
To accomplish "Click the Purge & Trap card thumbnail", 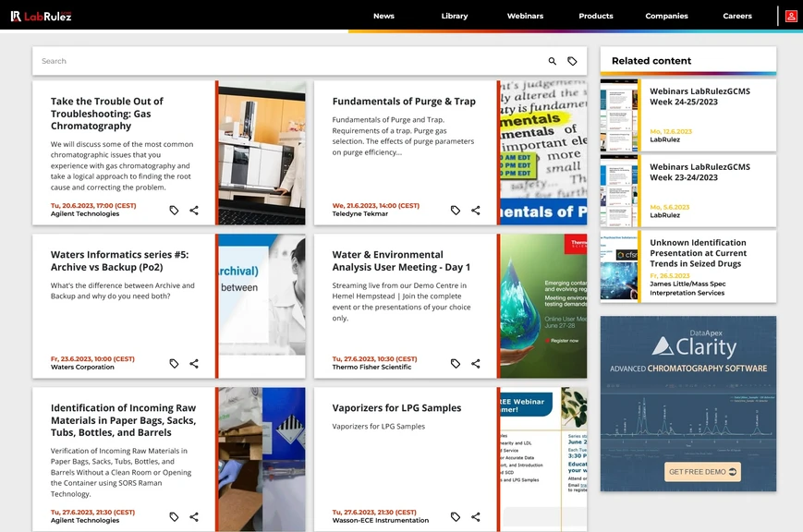I will pos(543,152).
